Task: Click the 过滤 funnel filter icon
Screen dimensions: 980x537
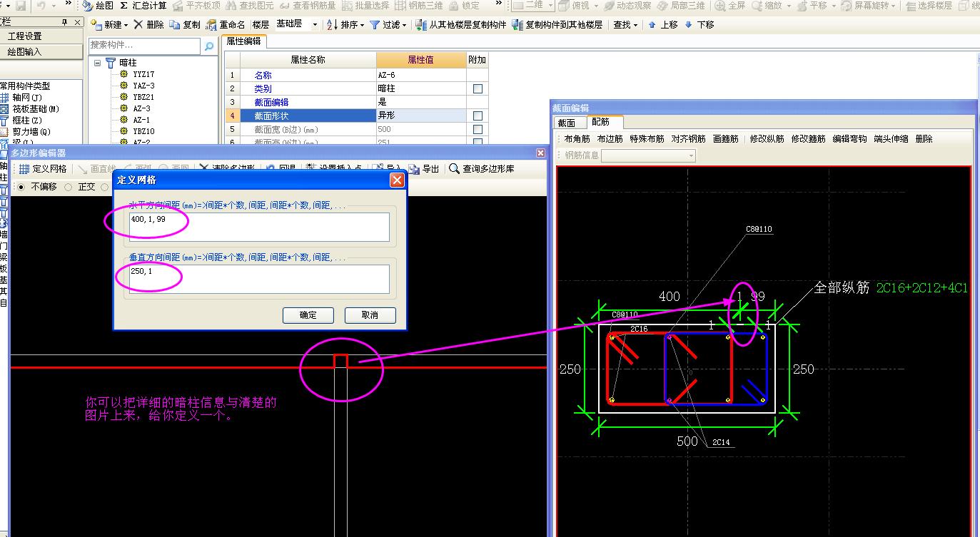Action: (x=374, y=25)
